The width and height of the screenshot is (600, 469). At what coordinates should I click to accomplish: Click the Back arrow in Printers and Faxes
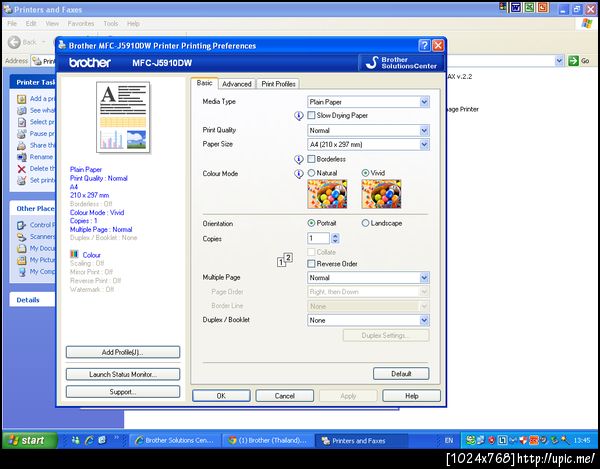[x=14, y=42]
